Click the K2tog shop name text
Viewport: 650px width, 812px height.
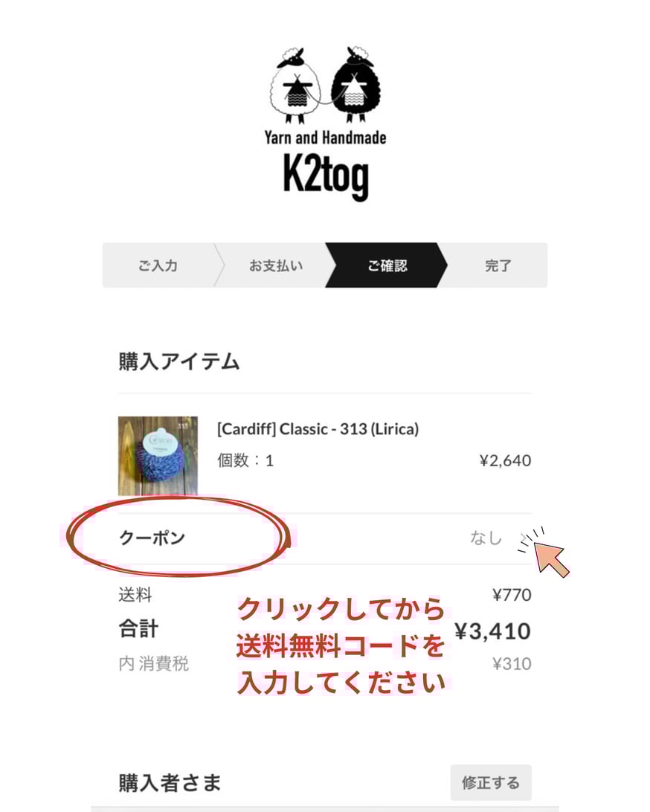click(x=326, y=176)
